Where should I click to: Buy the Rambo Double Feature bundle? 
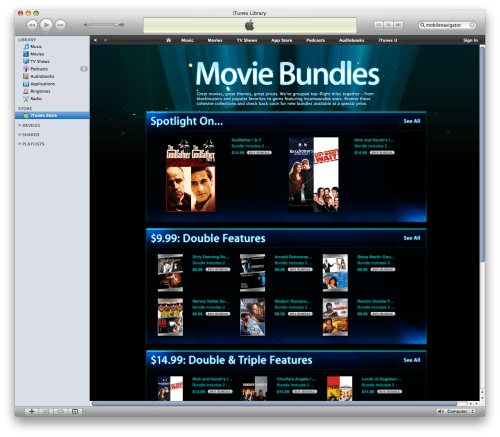coord(383,314)
